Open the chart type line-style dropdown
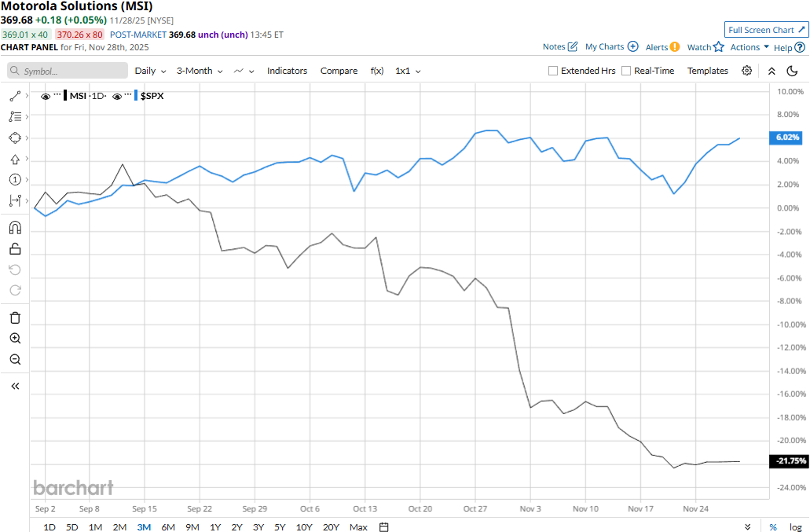Image resolution: width=810 pixels, height=532 pixels. click(x=244, y=71)
